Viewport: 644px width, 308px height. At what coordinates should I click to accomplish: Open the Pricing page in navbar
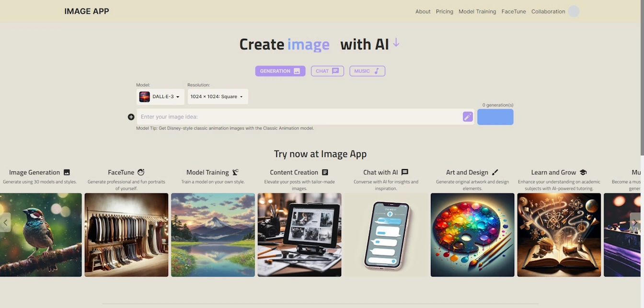[444, 11]
